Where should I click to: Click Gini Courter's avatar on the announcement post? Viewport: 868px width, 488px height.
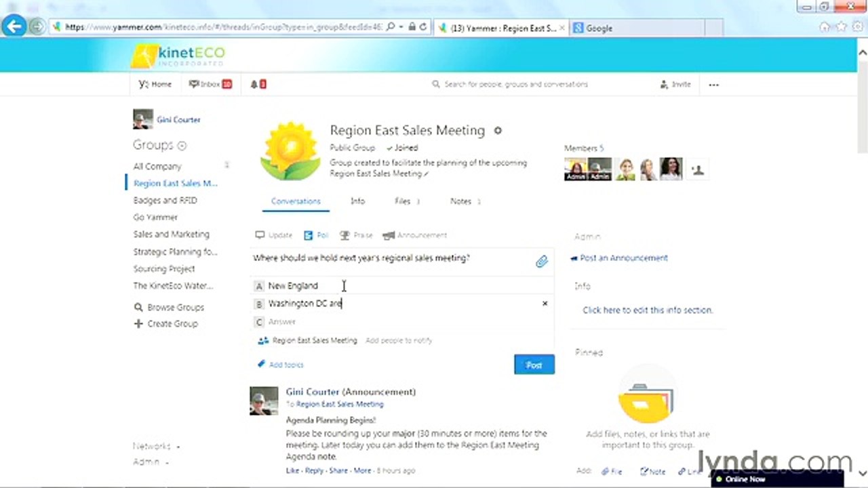pyautogui.click(x=264, y=401)
